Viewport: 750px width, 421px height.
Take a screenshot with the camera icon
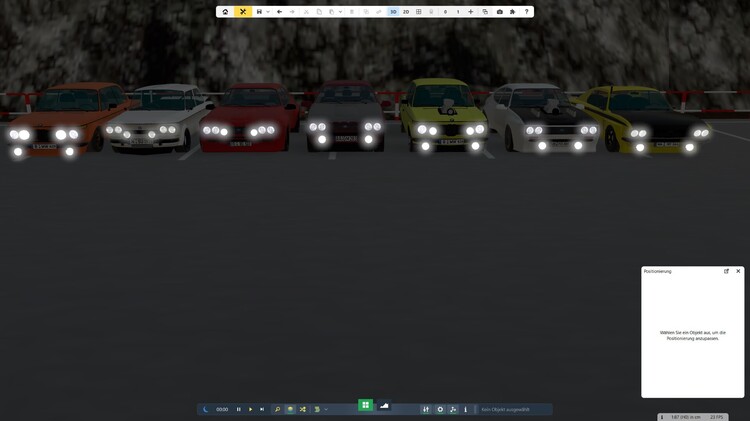tap(500, 11)
